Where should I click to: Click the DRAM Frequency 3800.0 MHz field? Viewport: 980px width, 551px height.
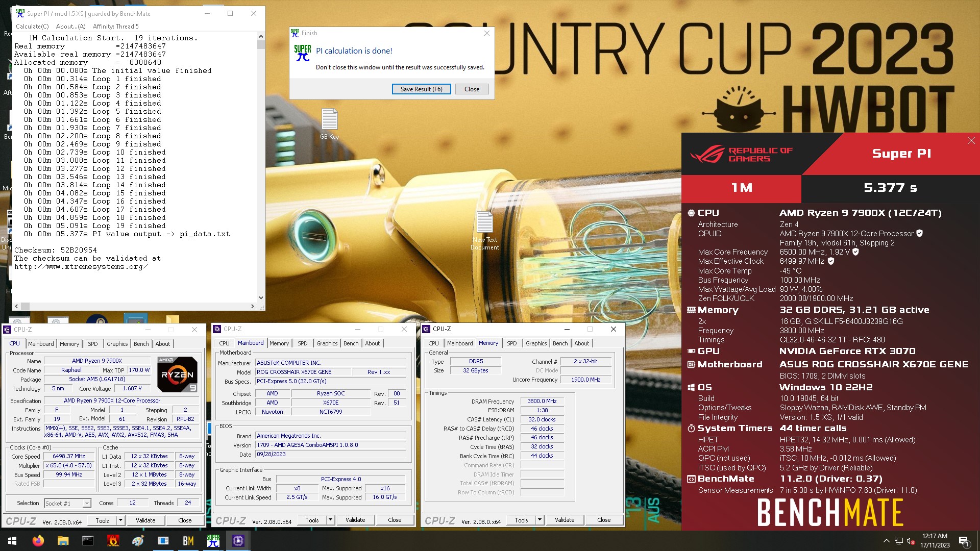[x=542, y=402]
